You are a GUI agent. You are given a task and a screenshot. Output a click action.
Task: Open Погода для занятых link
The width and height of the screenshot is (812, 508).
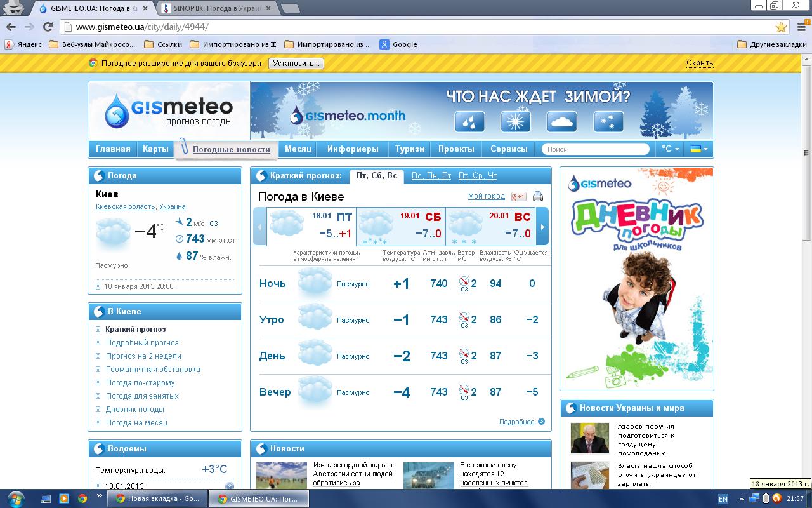coord(142,396)
